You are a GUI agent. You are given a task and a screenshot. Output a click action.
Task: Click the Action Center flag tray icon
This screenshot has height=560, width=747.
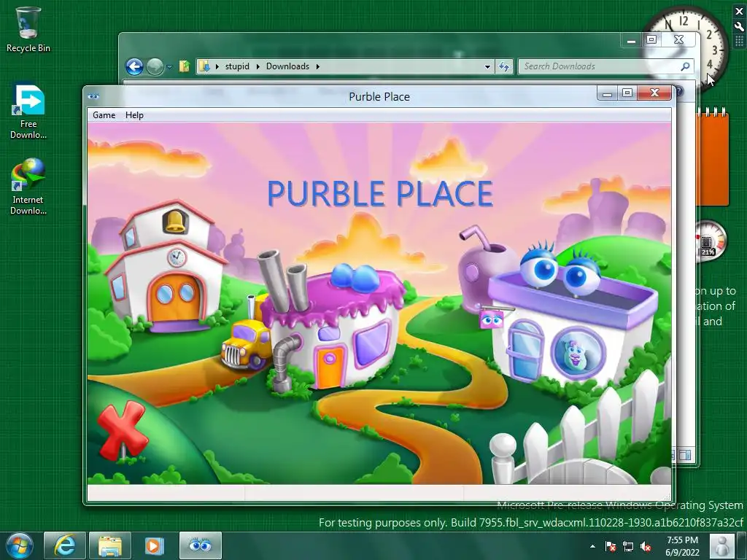click(611, 547)
